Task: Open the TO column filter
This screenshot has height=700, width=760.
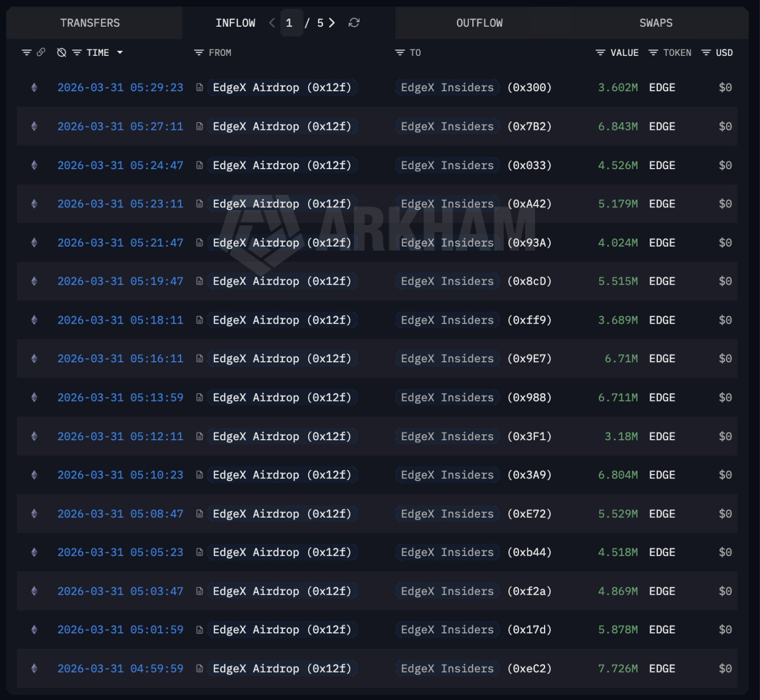Action: [x=400, y=52]
